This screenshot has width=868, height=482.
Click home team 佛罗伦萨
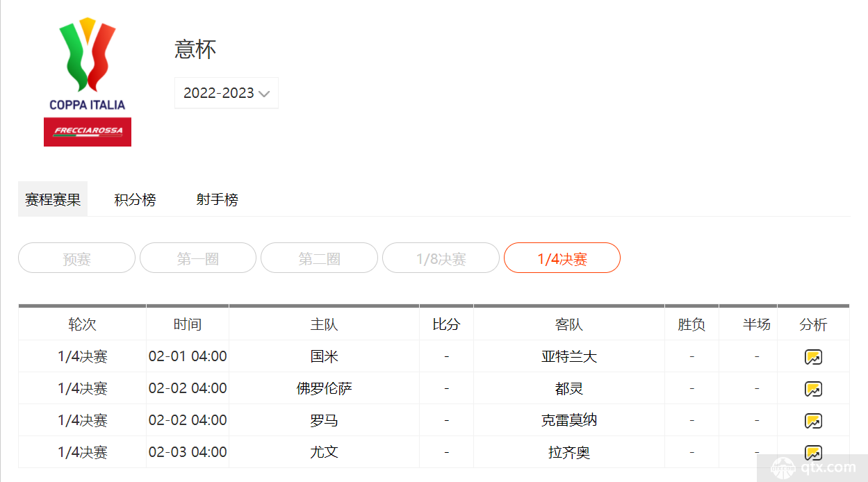pos(325,389)
